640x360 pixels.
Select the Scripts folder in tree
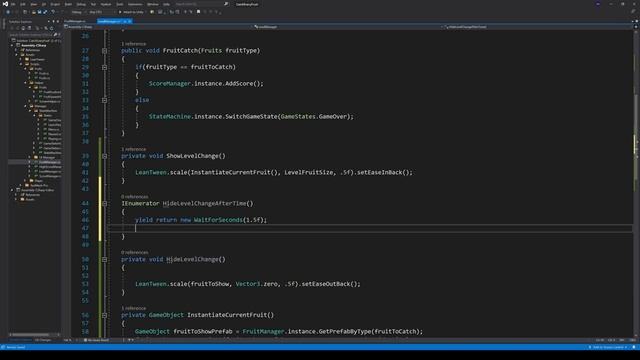coord(35,64)
